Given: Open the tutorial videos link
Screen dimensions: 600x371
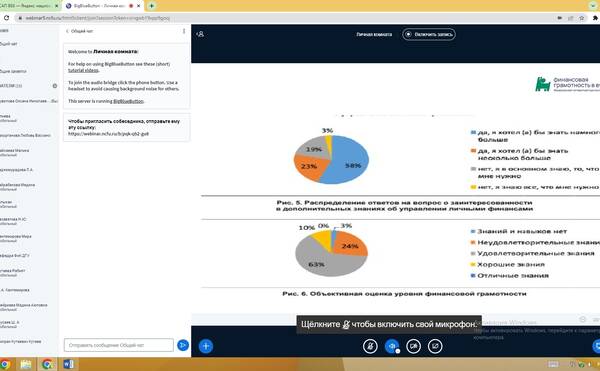Looking at the screenshot, I should (x=83, y=70).
